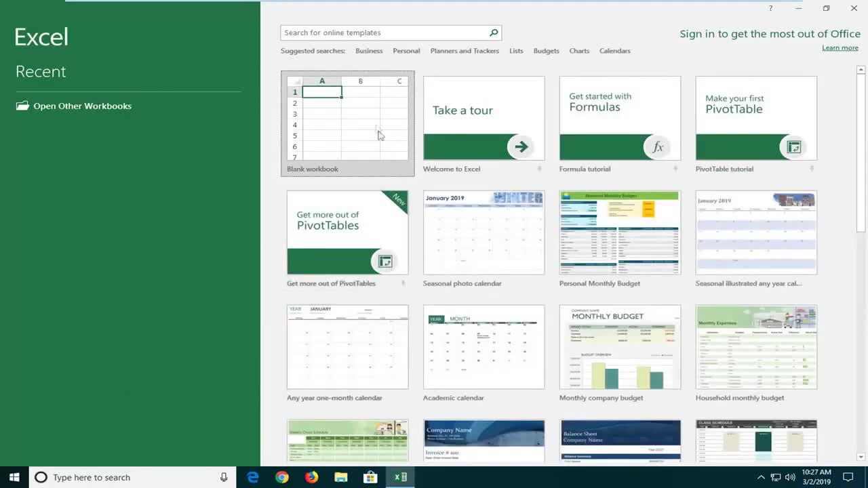Select the Personal suggested search
This screenshot has width=868, height=488.
(x=406, y=51)
